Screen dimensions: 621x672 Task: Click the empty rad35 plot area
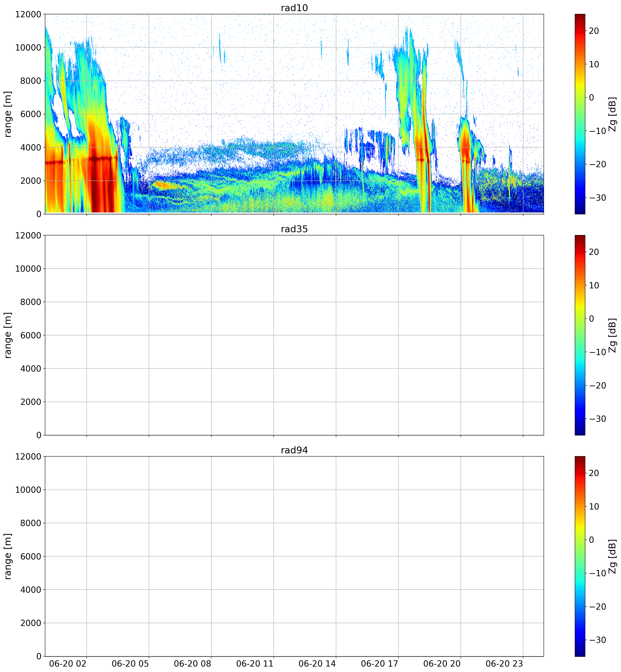point(294,335)
